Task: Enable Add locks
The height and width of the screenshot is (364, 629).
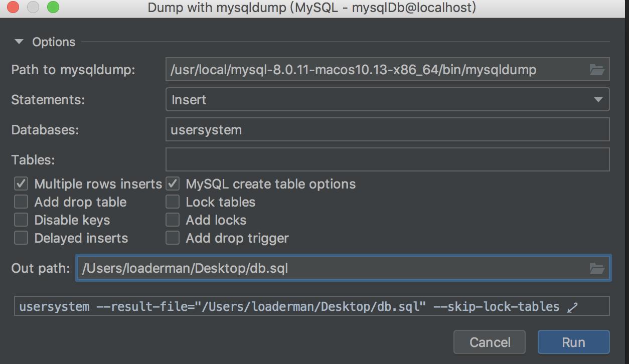Action: click(173, 220)
